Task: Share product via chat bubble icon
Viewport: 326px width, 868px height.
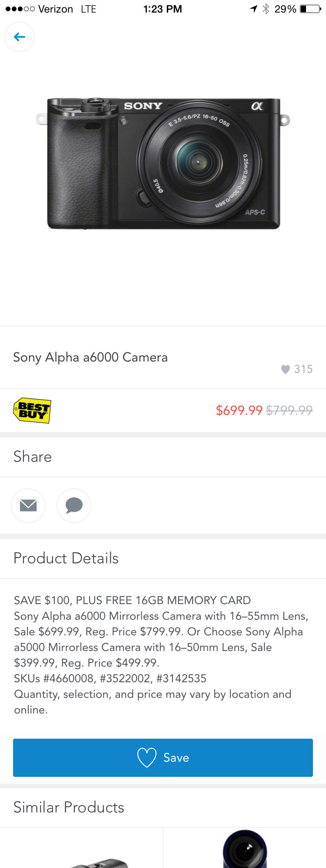Action: 74,505
